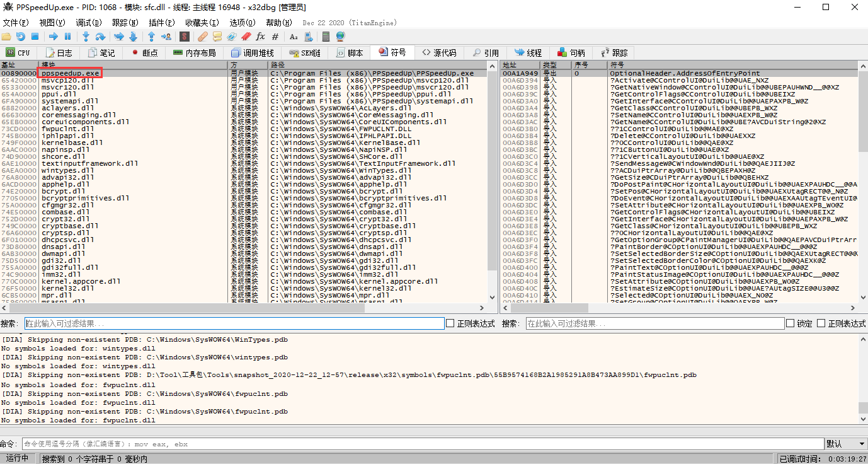Select the ppui.dll module row
Image resolution: width=868 pixels, height=464 pixels.
(x=244, y=94)
